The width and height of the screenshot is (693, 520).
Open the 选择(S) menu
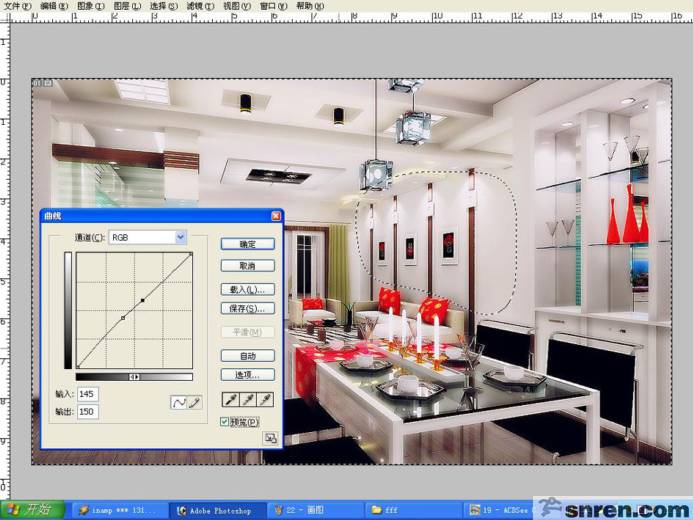164,6
